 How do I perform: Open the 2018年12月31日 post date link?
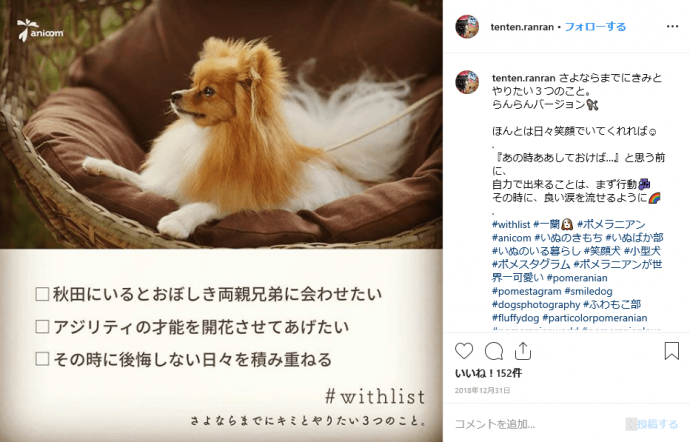coord(482,390)
